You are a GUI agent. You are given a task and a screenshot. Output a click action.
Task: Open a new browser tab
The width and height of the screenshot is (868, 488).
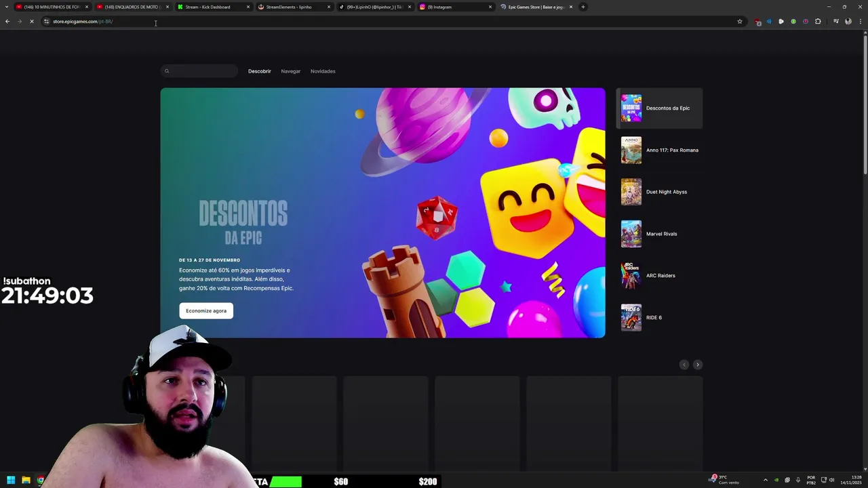583,7
